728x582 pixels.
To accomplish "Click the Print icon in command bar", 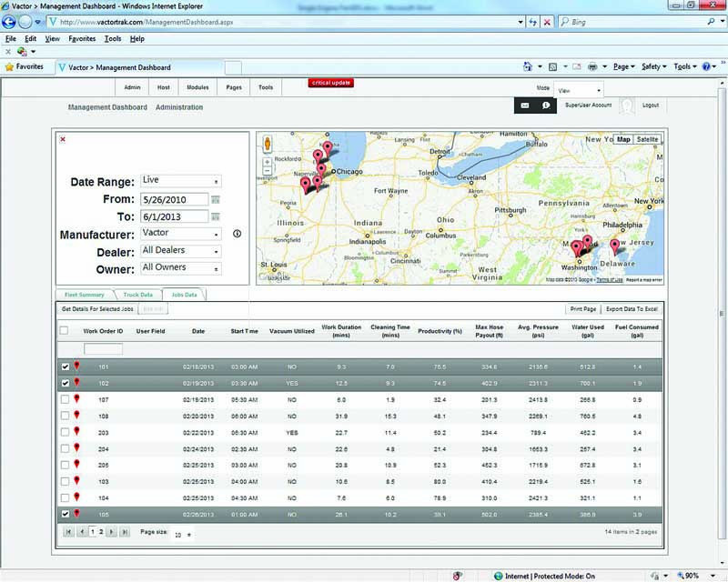I will pyautogui.click(x=592, y=66).
